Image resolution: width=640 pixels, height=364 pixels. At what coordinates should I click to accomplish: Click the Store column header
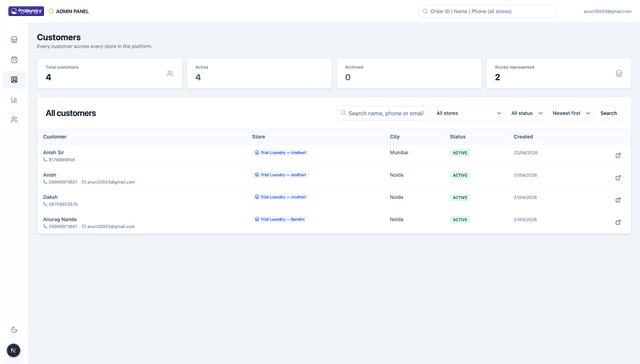click(x=258, y=137)
